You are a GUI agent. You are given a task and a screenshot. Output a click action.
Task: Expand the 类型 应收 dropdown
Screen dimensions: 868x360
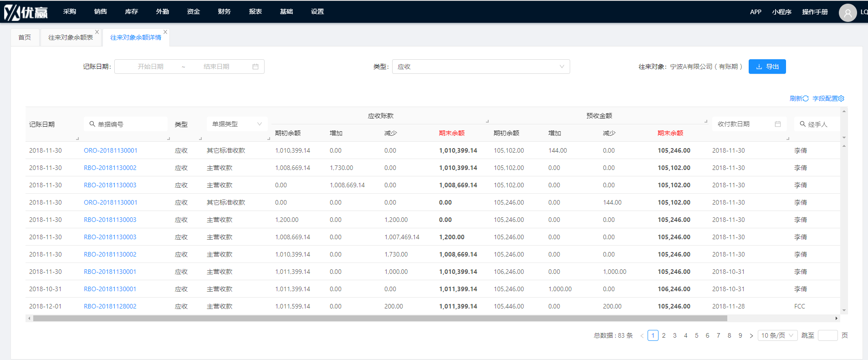pyautogui.click(x=481, y=67)
